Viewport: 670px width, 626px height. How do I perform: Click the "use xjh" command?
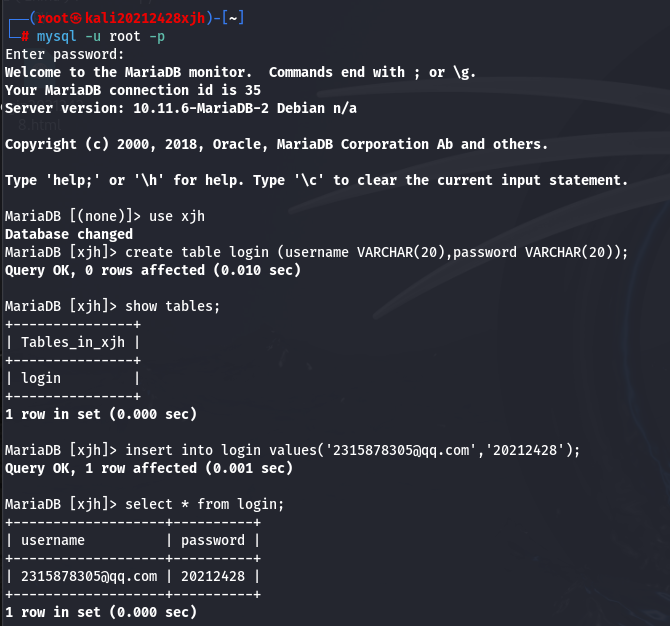(188, 216)
